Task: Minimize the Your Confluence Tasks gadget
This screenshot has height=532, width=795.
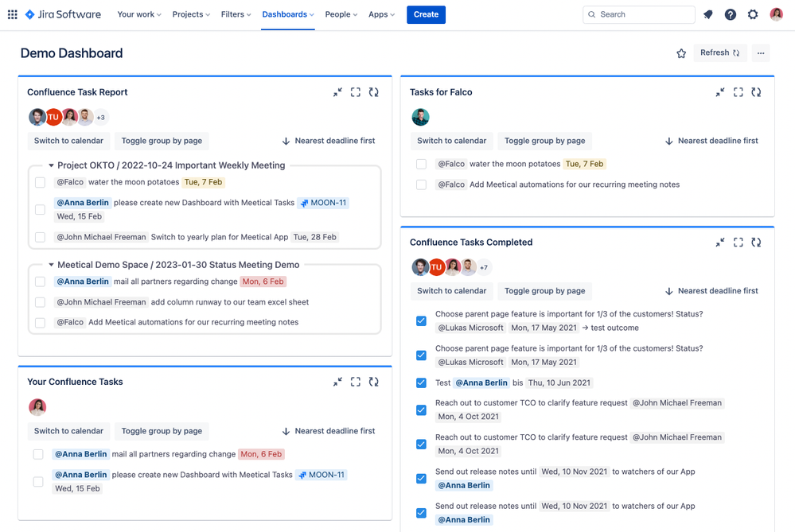Action: click(337, 382)
